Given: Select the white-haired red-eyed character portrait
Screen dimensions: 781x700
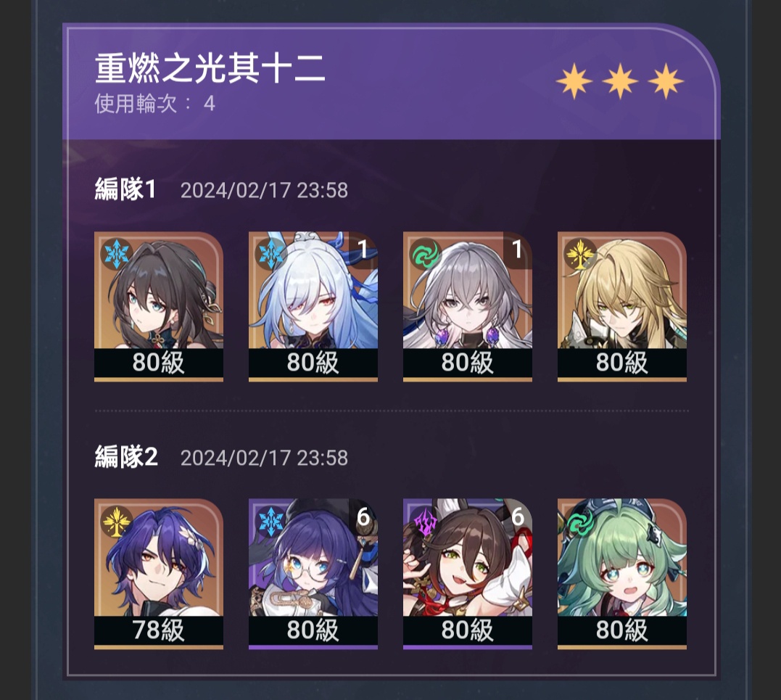Looking at the screenshot, I should (313, 306).
